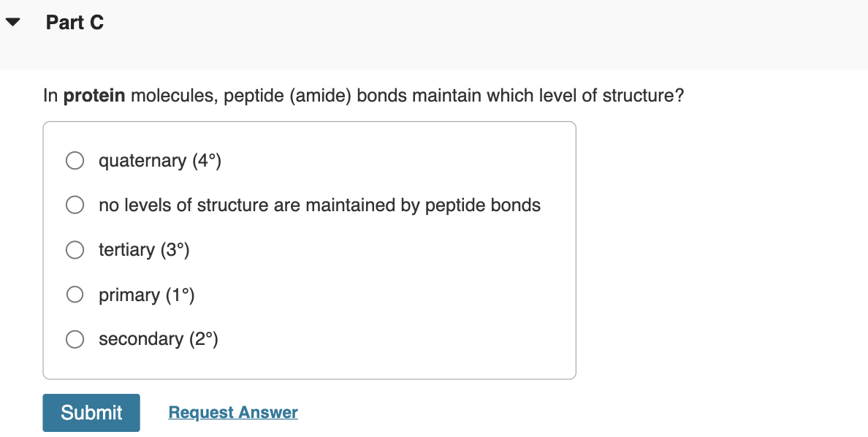Submit the selected answer for Part C

[91, 412]
